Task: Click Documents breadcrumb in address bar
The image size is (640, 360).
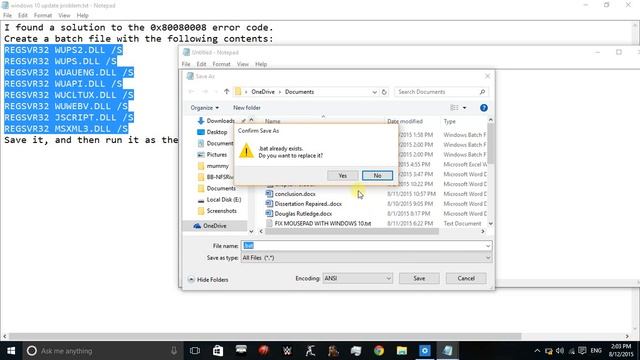Action: tap(299, 92)
